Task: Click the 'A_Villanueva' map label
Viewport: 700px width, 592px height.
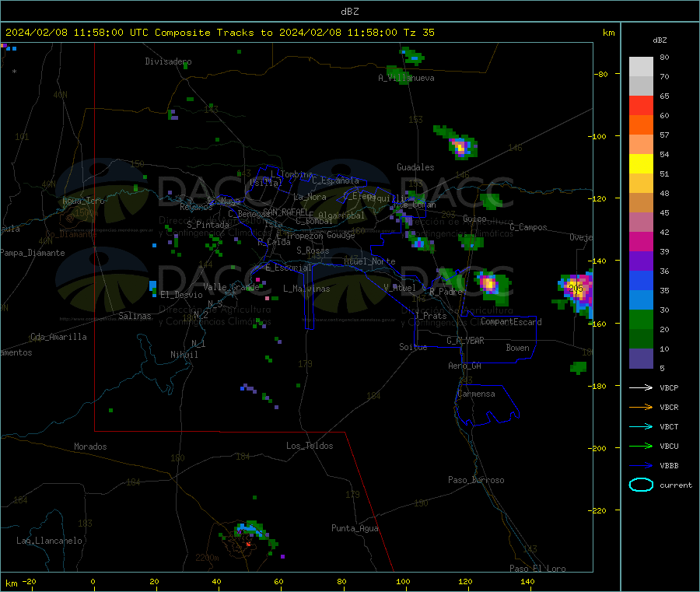Action: coord(406,78)
